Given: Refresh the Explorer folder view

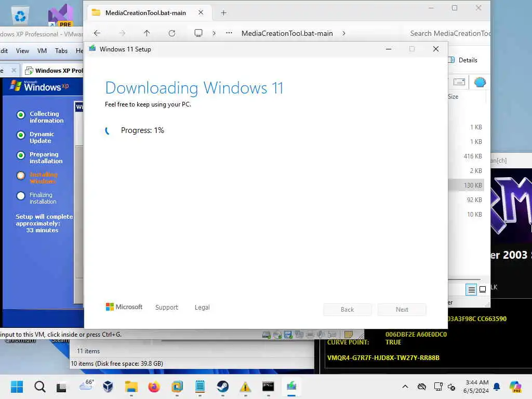Looking at the screenshot, I should (172, 33).
